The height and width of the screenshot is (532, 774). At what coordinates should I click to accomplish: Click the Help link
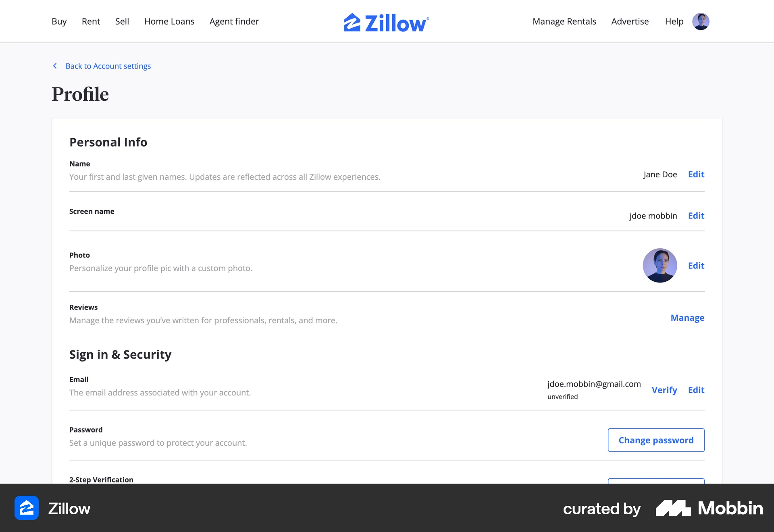(x=674, y=21)
